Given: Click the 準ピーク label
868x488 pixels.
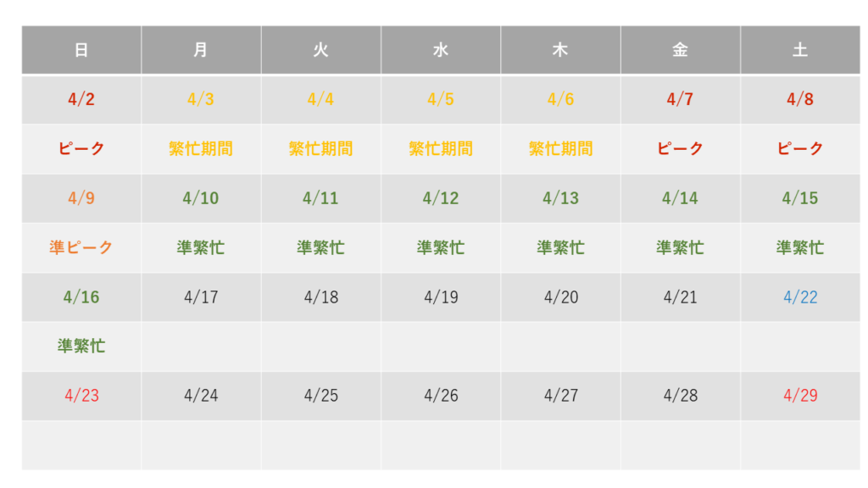Looking at the screenshot, I should 81,247.
